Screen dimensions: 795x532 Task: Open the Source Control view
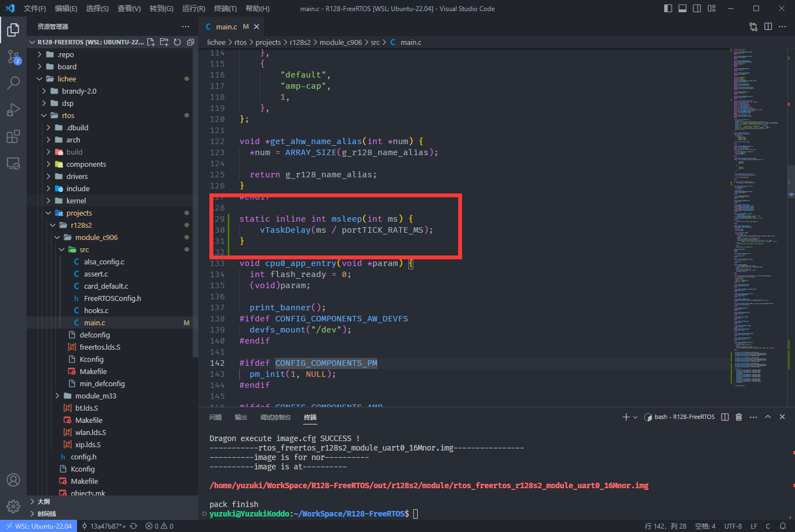pyautogui.click(x=13, y=57)
